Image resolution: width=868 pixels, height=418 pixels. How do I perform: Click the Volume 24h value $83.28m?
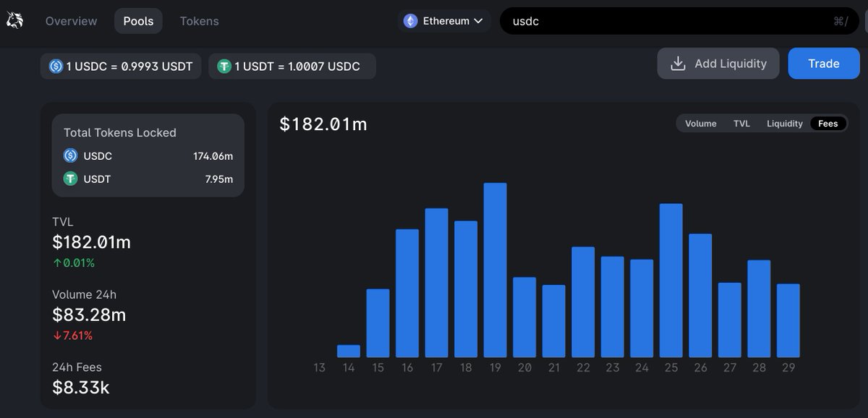(89, 315)
